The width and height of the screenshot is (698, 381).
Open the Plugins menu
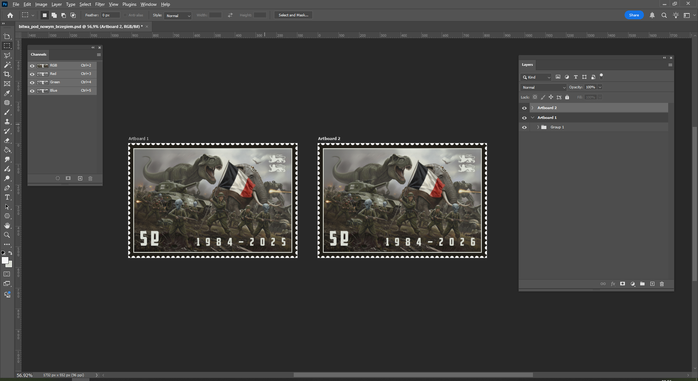coord(129,4)
